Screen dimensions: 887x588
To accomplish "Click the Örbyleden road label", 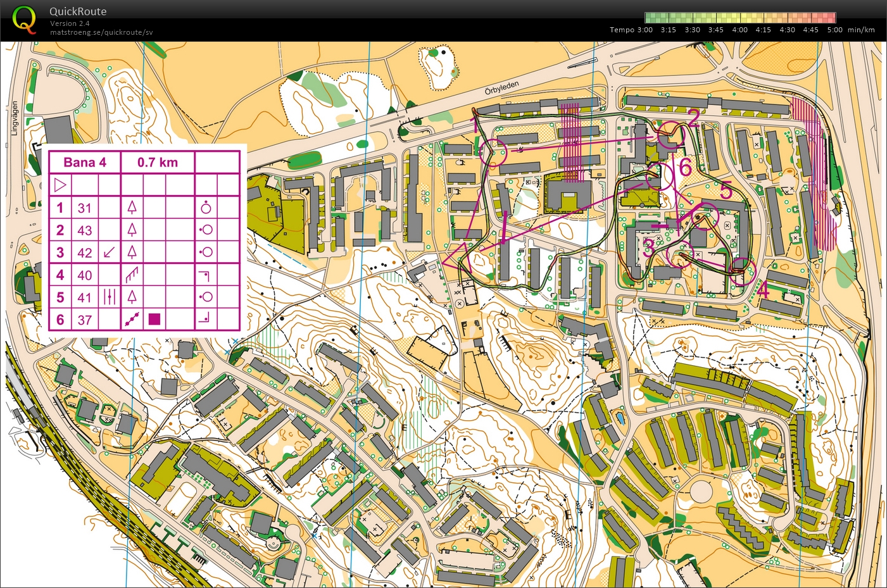I will click(502, 88).
